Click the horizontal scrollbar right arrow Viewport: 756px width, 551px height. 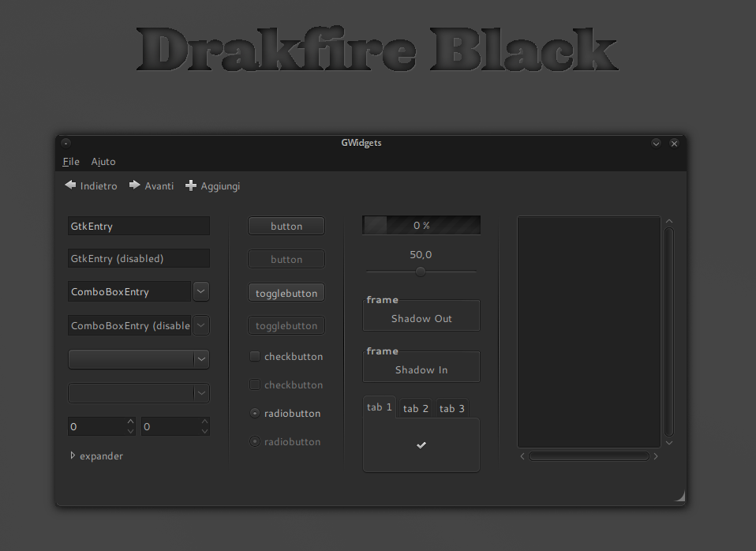click(x=656, y=456)
